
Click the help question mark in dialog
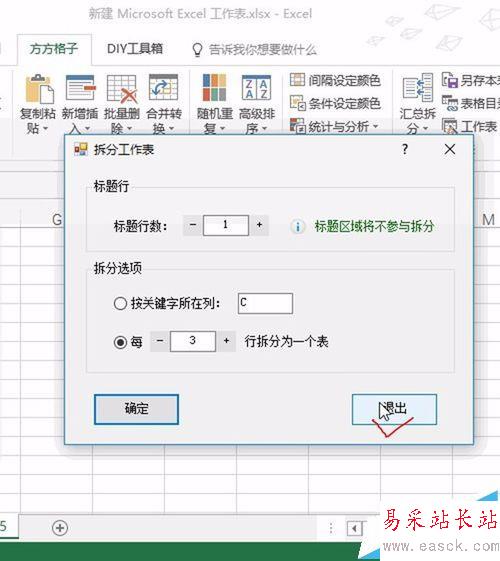pos(405,149)
